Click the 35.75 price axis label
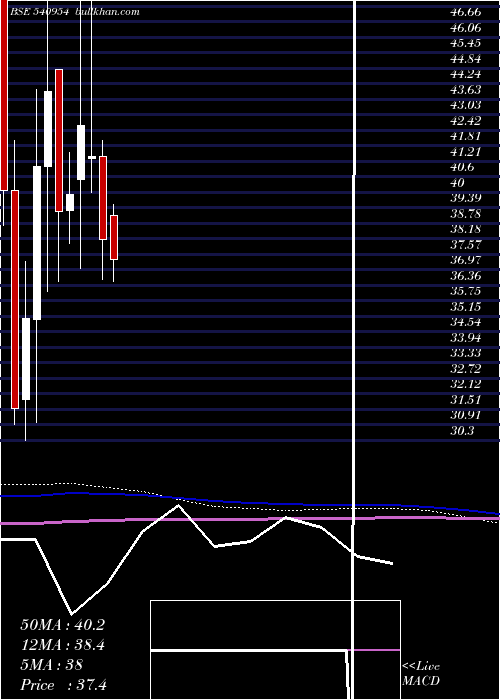 click(x=466, y=291)
